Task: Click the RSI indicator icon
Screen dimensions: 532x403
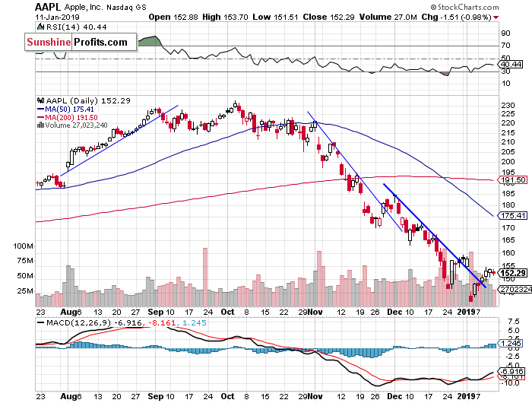Action: tap(40, 27)
